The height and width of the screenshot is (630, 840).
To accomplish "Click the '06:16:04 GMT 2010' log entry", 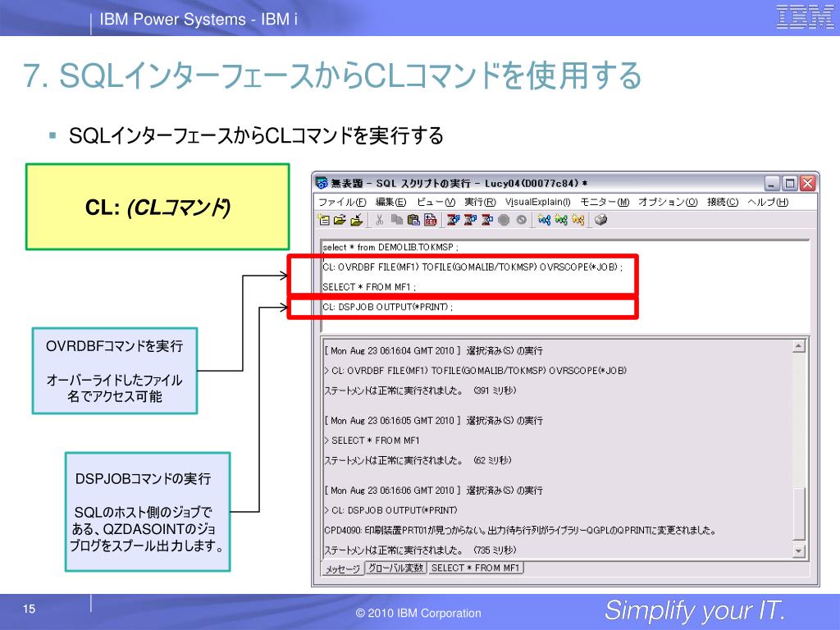I will pyautogui.click(x=433, y=351).
